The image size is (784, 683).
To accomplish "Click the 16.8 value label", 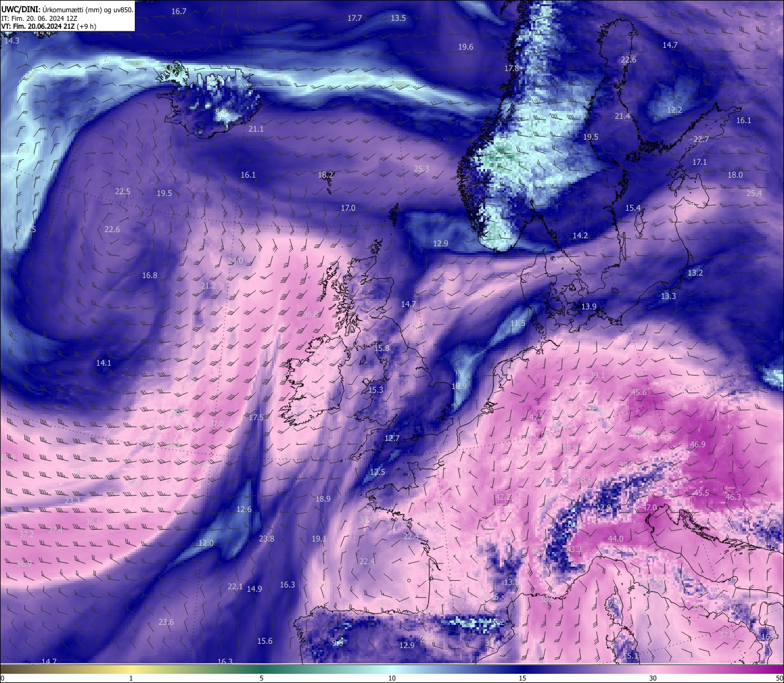I will [x=149, y=276].
